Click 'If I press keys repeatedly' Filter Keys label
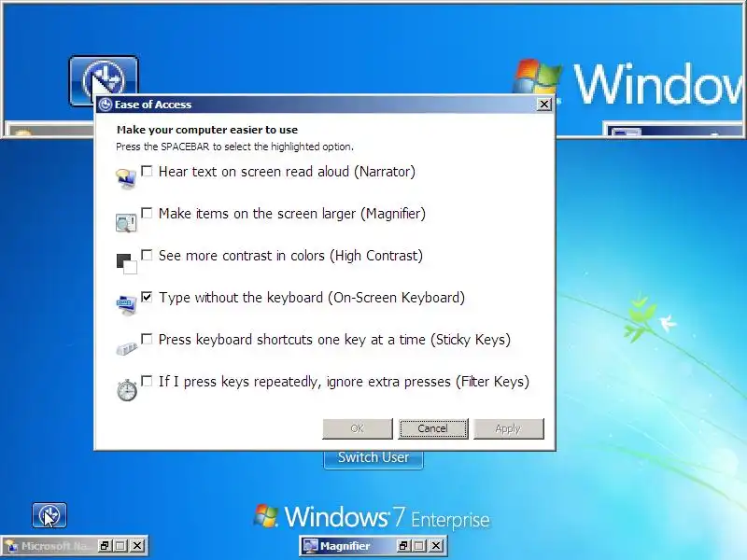 tap(344, 382)
